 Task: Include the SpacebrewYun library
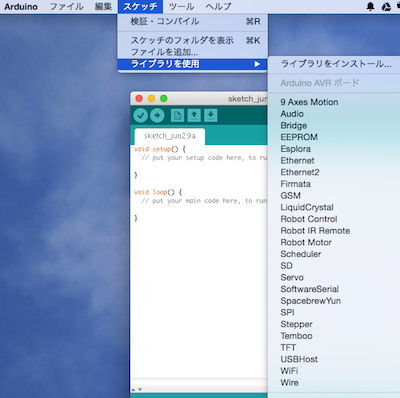[x=334, y=300]
